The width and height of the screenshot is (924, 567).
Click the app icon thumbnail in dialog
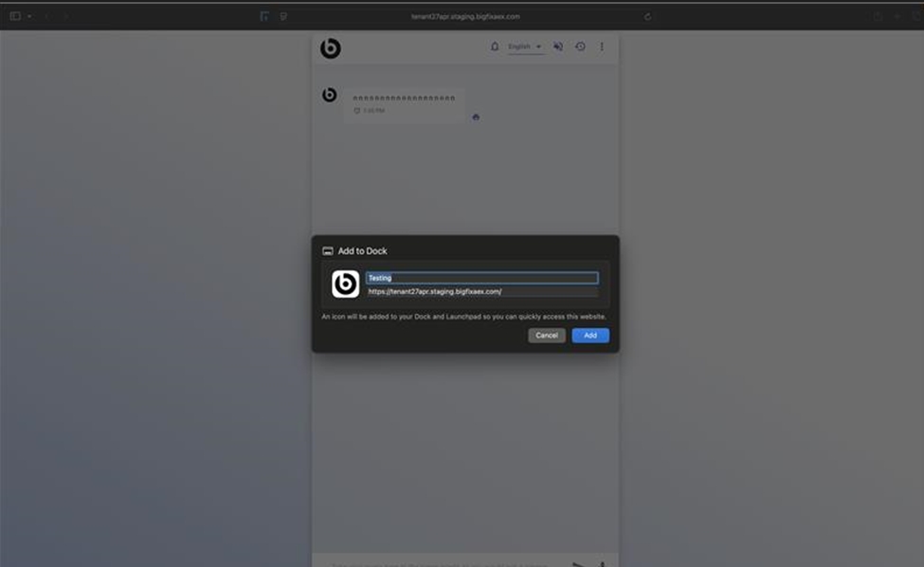(345, 284)
